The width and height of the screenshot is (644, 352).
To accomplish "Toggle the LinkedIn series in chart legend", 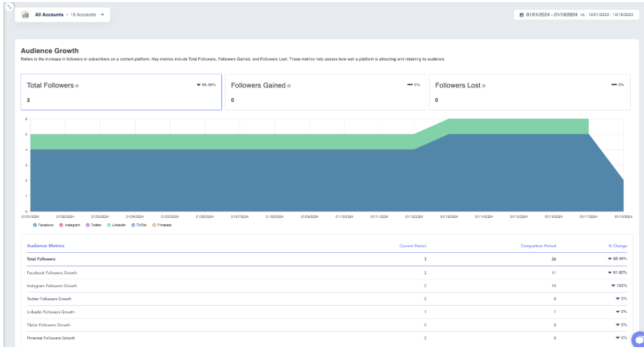I will pos(110,225).
